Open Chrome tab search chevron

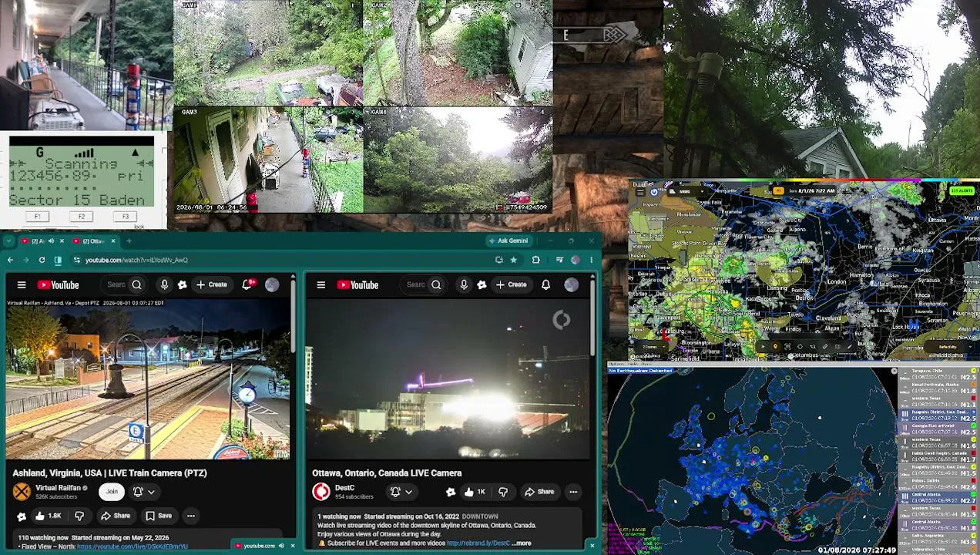click(x=8, y=241)
